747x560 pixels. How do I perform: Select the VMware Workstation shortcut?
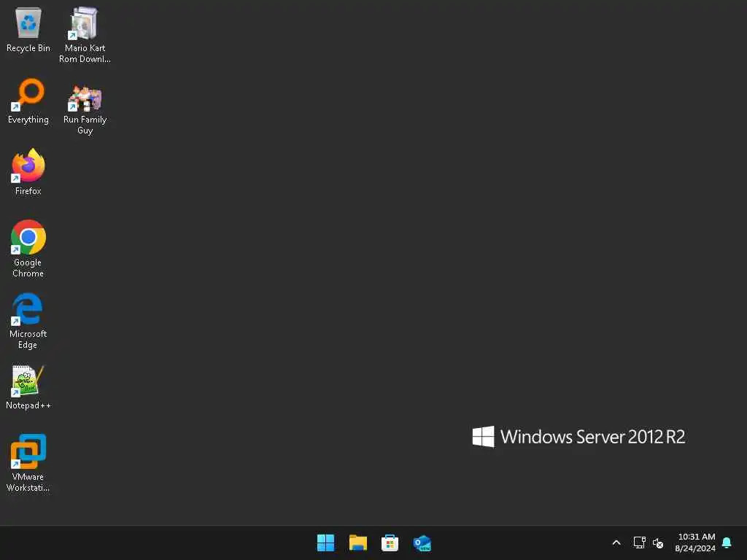(x=28, y=462)
